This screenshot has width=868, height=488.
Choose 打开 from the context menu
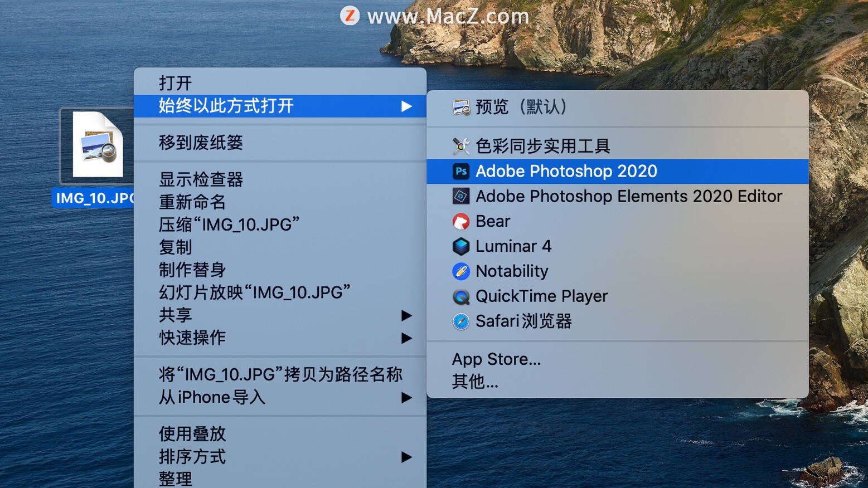pyautogui.click(x=280, y=83)
